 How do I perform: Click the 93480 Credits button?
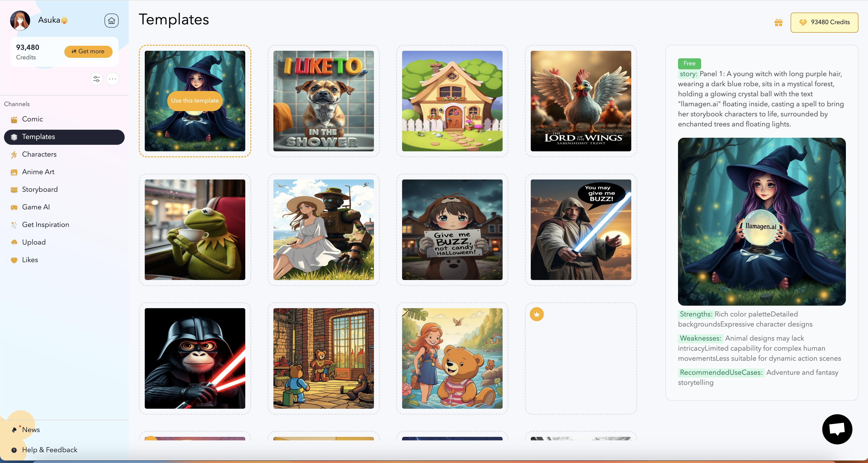tap(824, 22)
